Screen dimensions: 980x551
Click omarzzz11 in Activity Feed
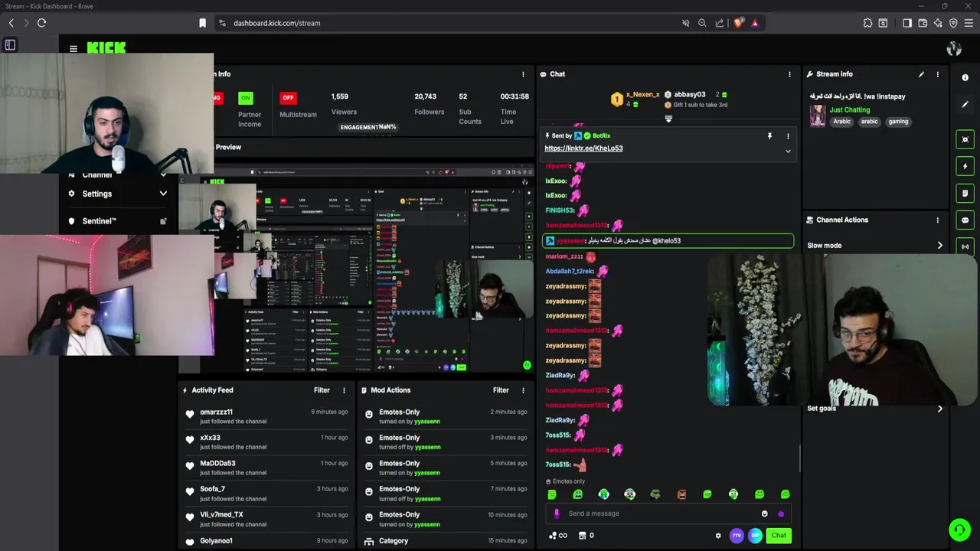[x=216, y=412]
